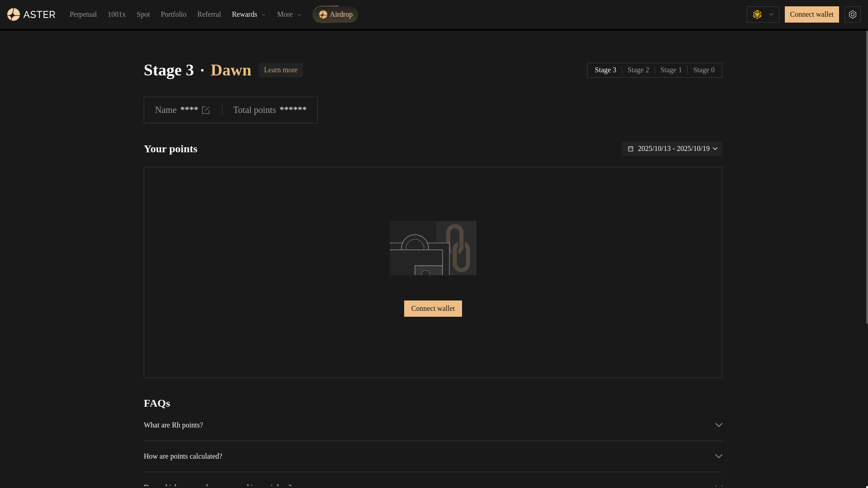The width and height of the screenshot is (868, 488).
Task: Select the Stage 0 tab
Action: point(703,70)
